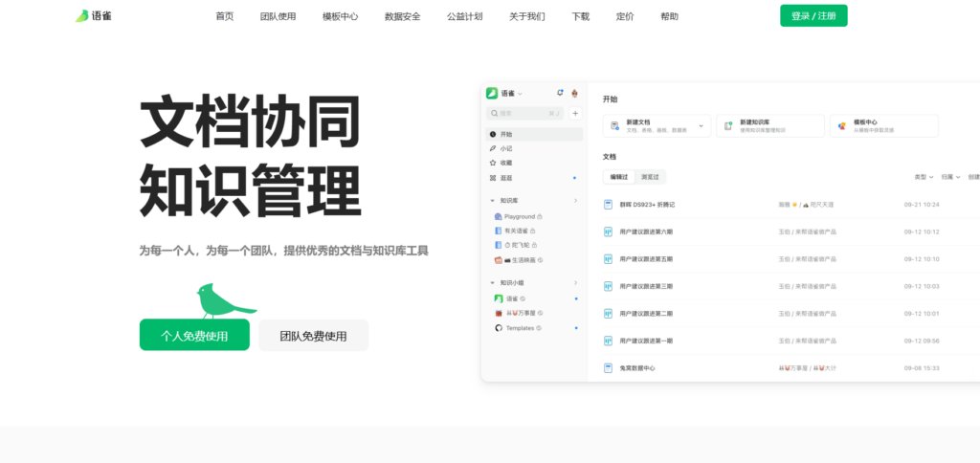The image size is (980, 463).
Task: Click the 语雀 green logo in header
Action: tap(82, 16)
